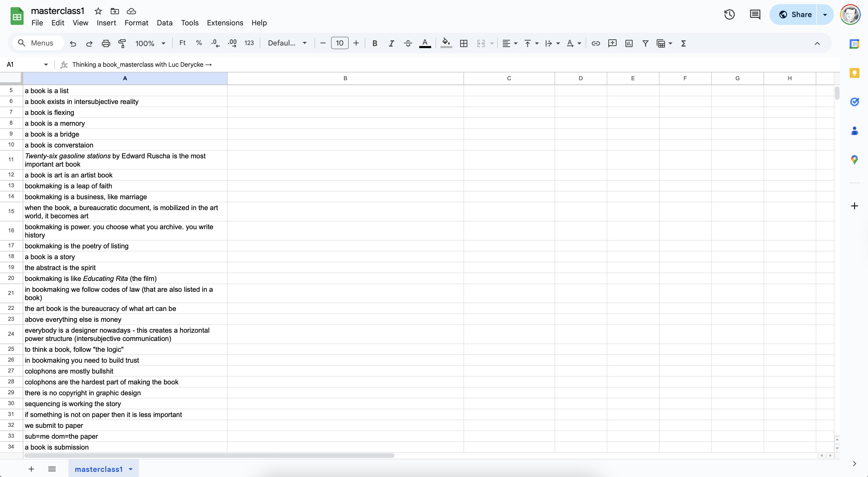Open the Extensions menu
The width and height of the screenshot is (868, 477).
tap(225, 23)
